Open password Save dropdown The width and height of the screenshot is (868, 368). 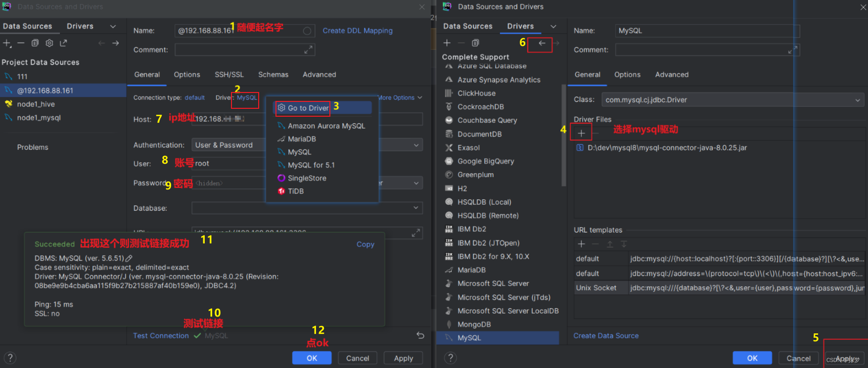point(416,183)
